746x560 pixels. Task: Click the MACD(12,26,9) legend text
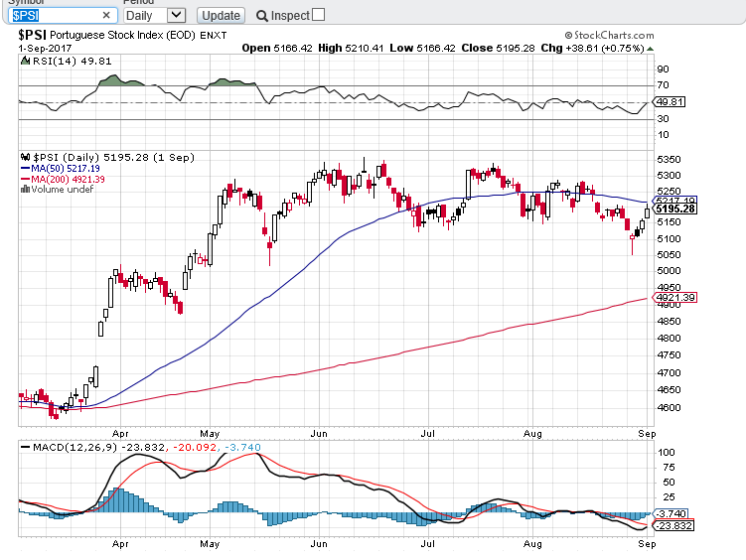[x=75, y=448]
